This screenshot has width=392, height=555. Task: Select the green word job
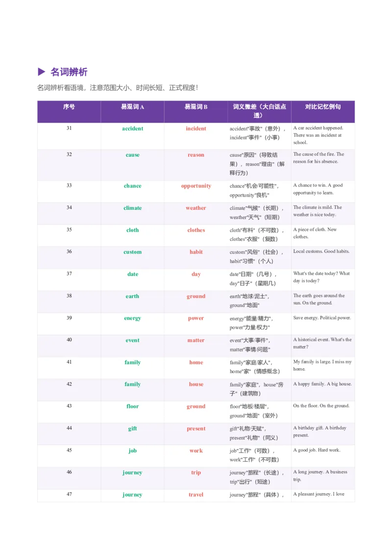[133, 451]
